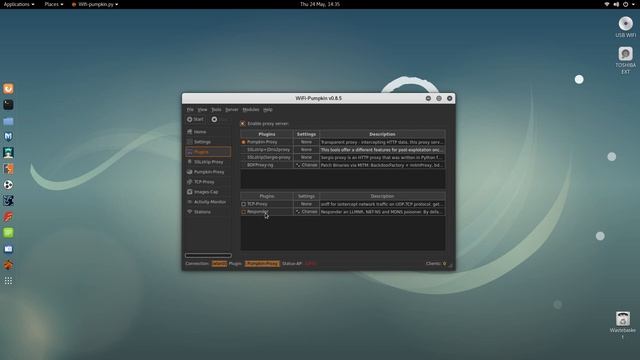Click the stop icon beside Start
This screenshot has height=360, width=640.
click(x=214, y=119)
